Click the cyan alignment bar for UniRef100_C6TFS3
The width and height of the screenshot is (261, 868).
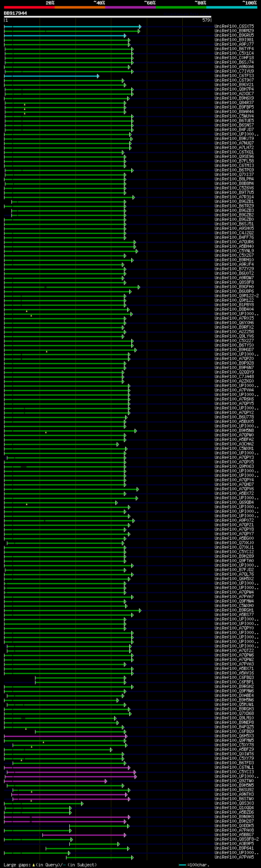point(51,76)
